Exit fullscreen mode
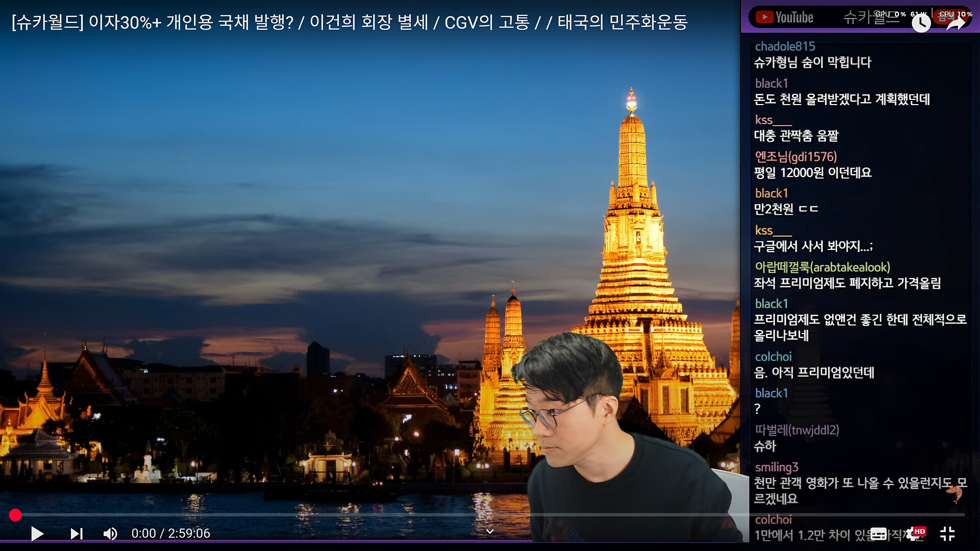Viewport: 980px width, 551px height. pos(947,534)
